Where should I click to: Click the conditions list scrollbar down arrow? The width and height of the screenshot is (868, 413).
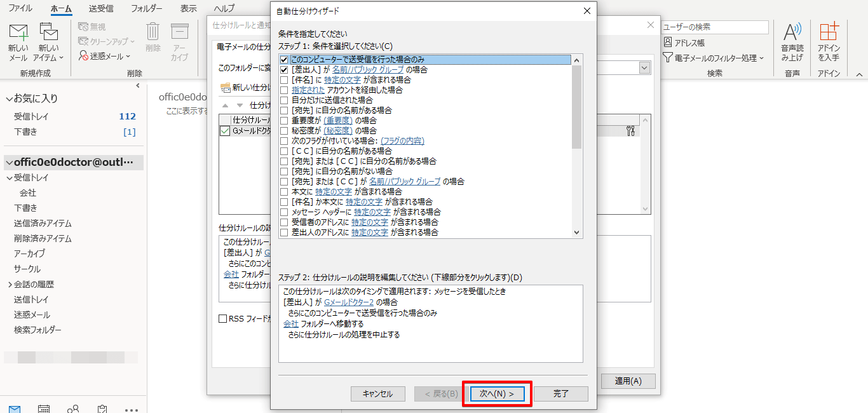point(577,233)
